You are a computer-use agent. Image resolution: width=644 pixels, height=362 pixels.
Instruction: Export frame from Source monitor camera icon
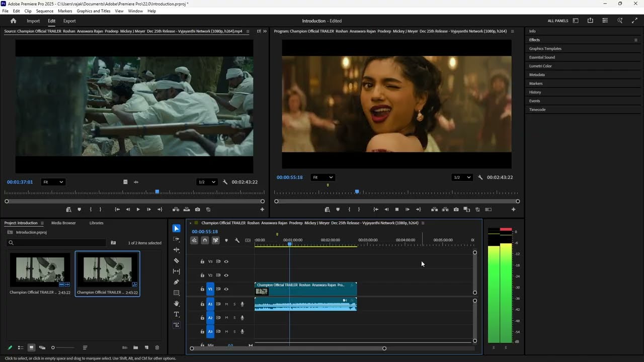point(197,209)
